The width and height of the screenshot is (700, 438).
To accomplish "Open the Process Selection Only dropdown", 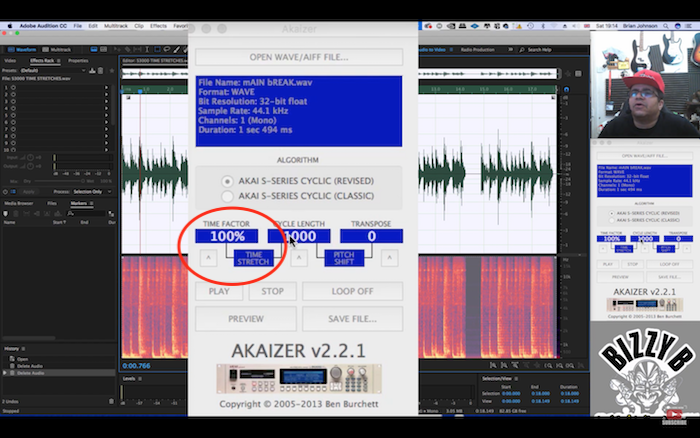I will [92, 192].
